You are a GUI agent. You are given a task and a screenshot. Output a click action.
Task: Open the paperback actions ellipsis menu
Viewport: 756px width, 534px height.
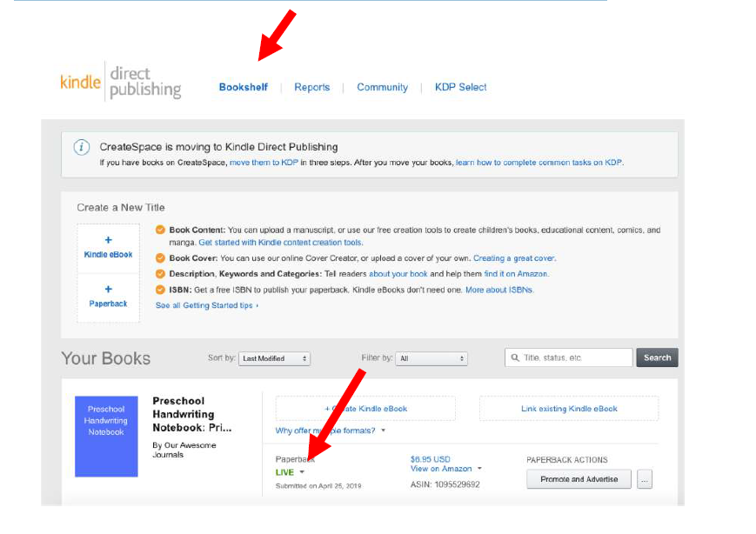click(x=645, y=479)
